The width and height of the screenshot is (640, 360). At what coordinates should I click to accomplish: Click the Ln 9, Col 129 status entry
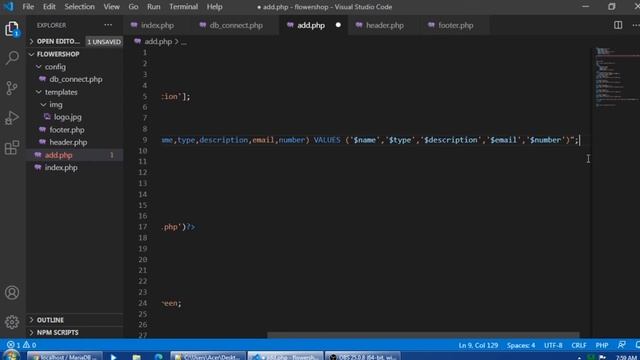(478, 345)
